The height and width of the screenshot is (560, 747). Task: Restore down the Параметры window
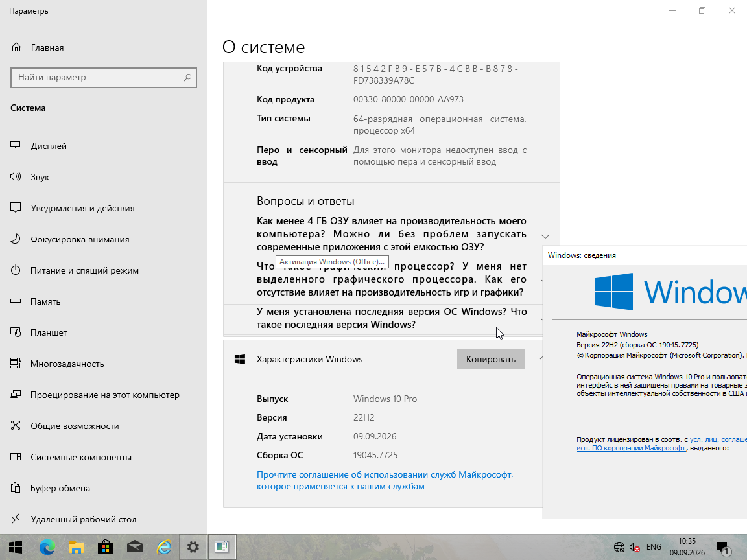pyautogui.click(x=702, y=10)
